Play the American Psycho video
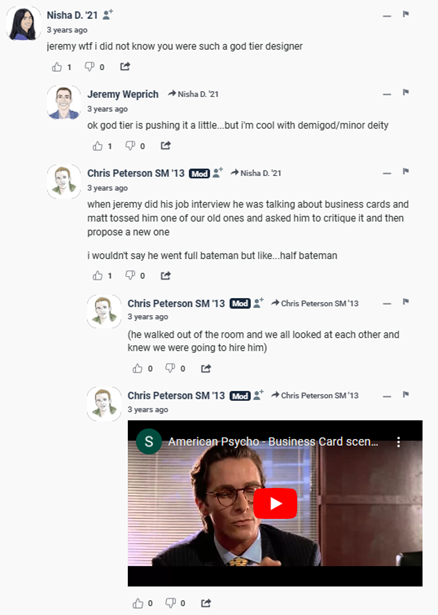Viewport: 438px width, 615px height. pos(275,504)
